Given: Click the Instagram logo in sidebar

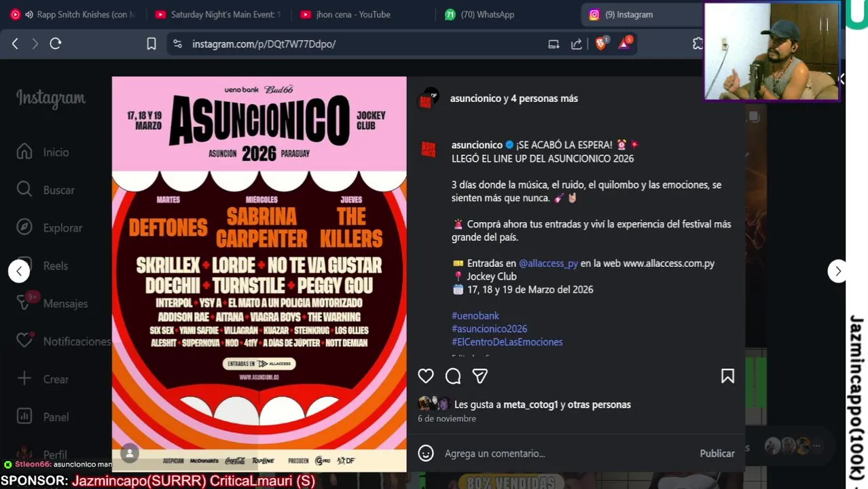Looking at the screenshot, I should 51,98.
